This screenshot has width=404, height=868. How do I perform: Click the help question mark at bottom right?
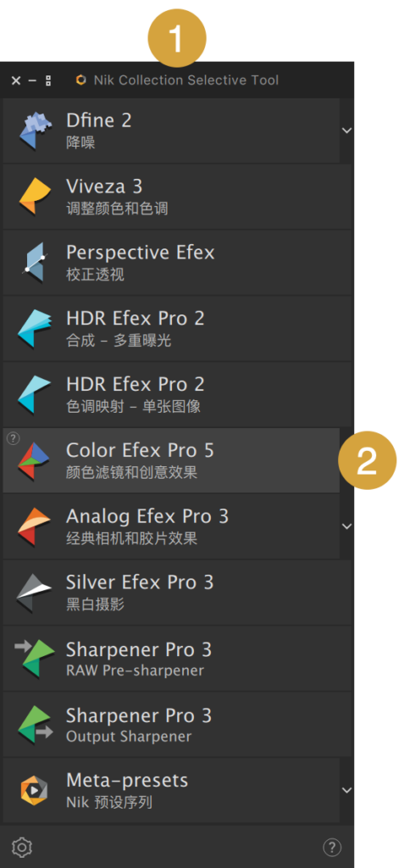[x=332, y=847]
